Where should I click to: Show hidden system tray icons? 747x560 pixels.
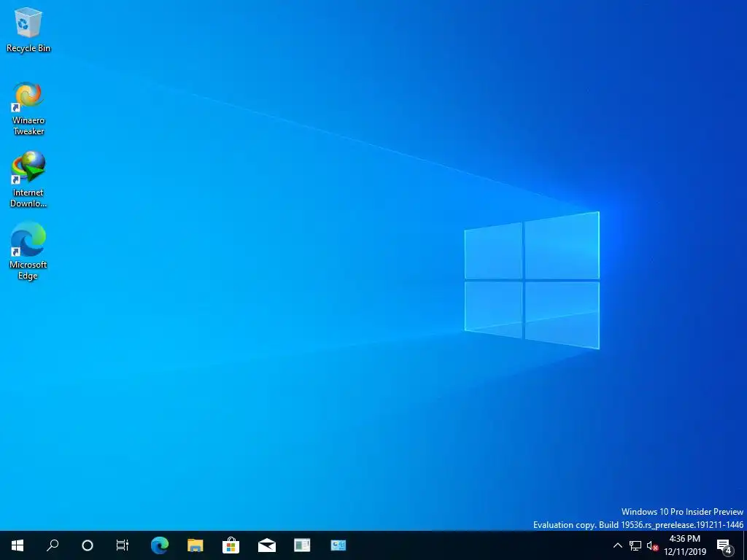pyautogui.click(x=617, y=545)
